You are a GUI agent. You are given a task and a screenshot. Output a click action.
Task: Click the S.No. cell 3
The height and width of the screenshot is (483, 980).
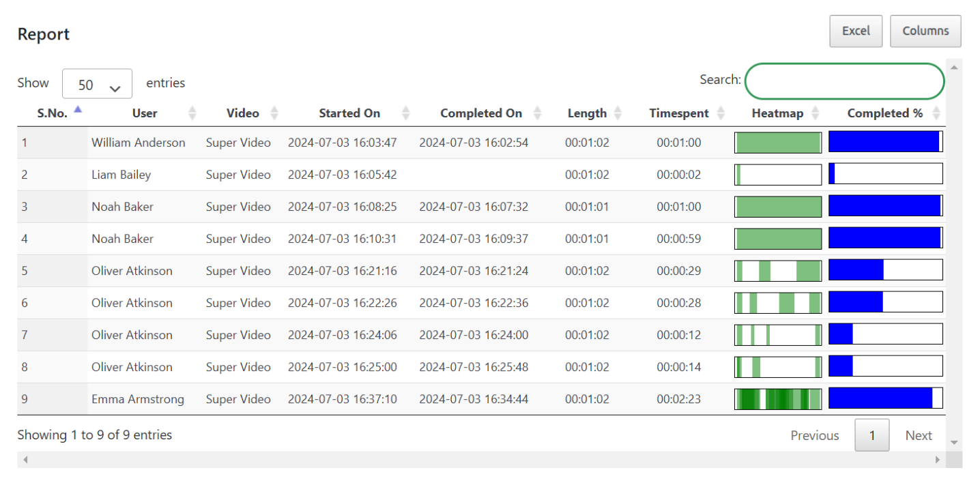coord(52,207)
